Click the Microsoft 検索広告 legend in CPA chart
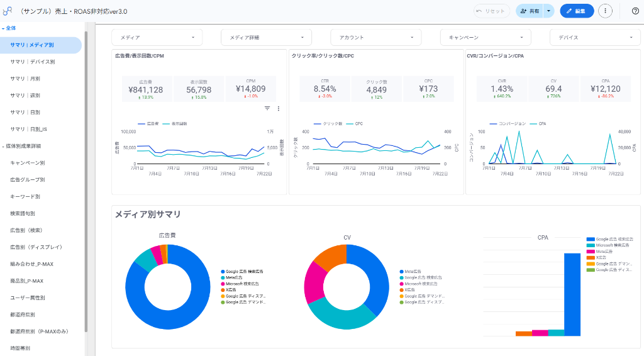This screenshot has height=356, width=644. [608, 245]
